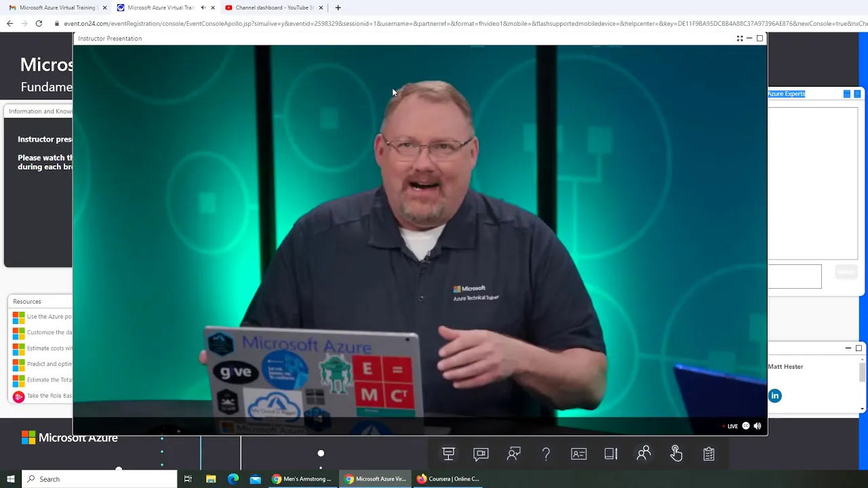Minimize the Matt Hester bio panel
This screenshot has width=868, height=488.
click(x=848, y=348)
